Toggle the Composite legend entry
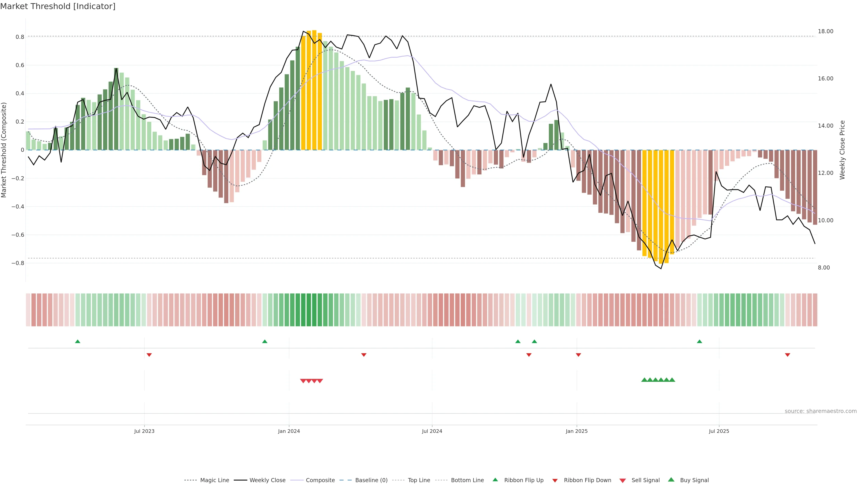The image size is (868, 488). 320,480
